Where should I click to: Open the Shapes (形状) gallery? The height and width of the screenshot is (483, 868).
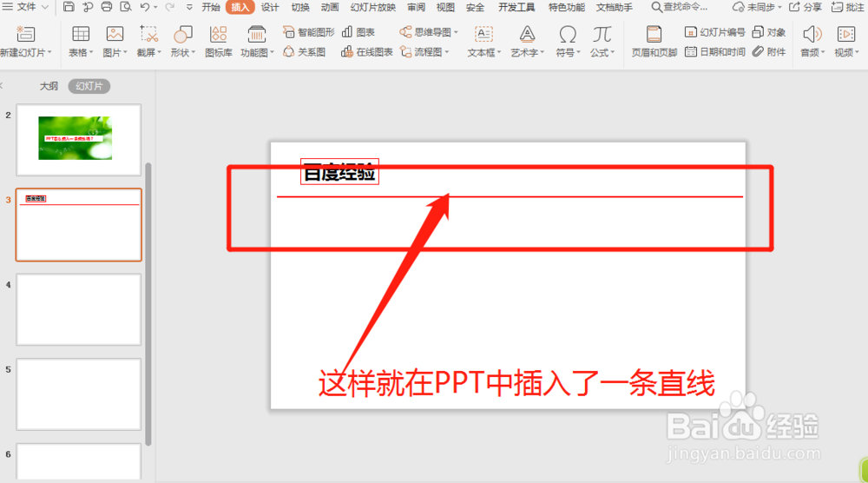(182, 42)
